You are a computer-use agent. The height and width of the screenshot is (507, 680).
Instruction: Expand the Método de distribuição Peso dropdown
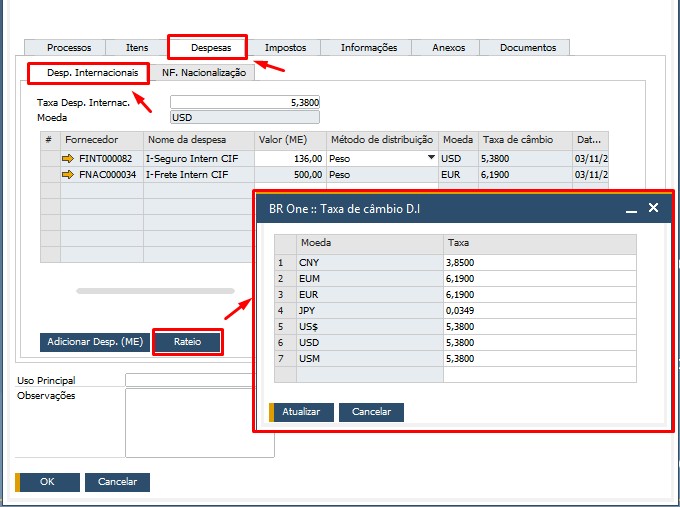[432, 158]
